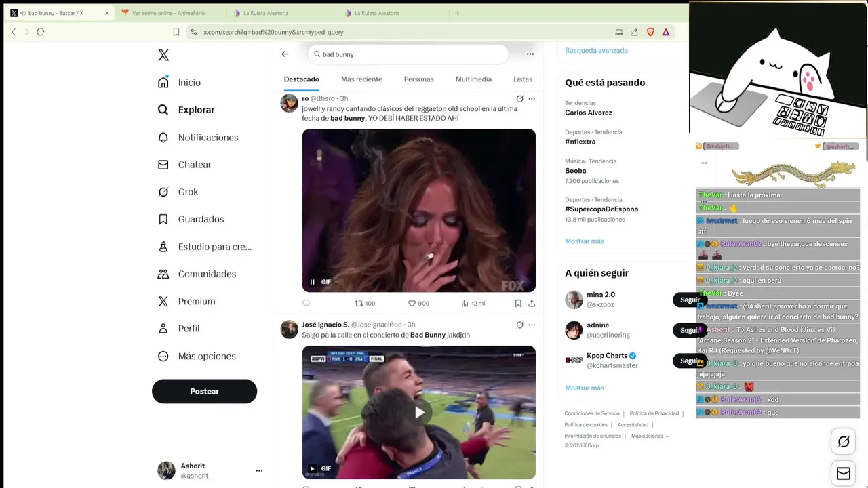Screen dimensions: 868x488
Task: Switch to Más reciente tab
Action: tap(361, 79)
